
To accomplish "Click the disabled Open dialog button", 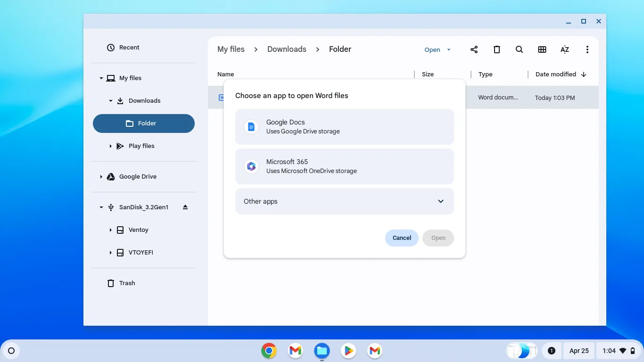I will (x=438, y=238).
